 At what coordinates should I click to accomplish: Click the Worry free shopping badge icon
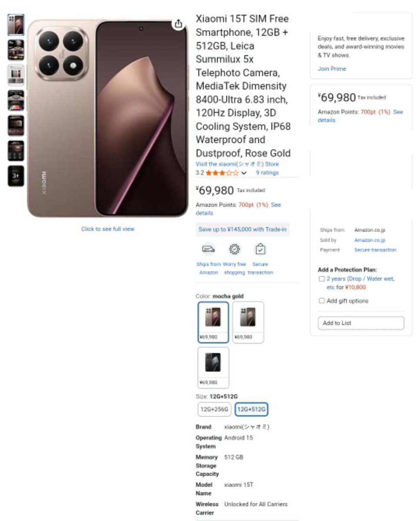point(235,249)
